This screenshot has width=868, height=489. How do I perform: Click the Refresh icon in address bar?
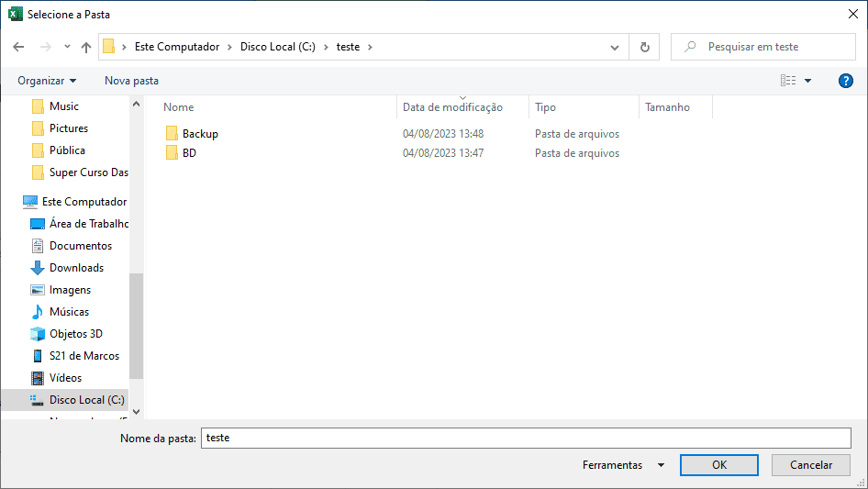pyautogui.click(x=644, y=47)
